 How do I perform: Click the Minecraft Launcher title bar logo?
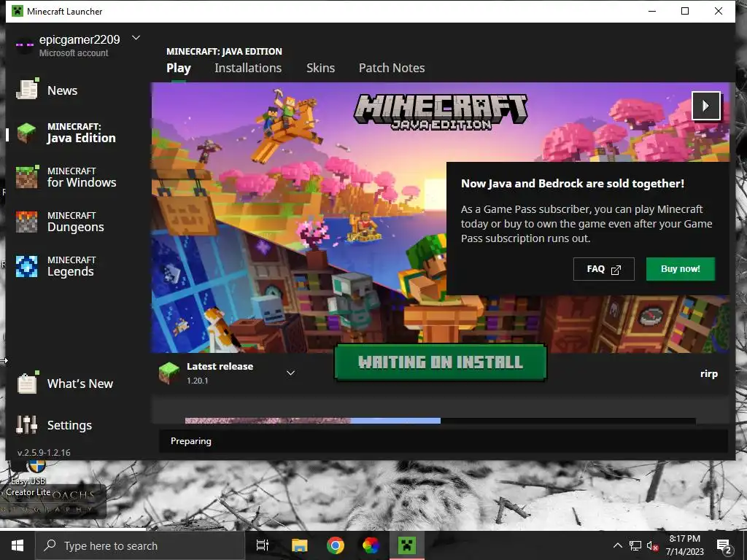tap(18, 11)
